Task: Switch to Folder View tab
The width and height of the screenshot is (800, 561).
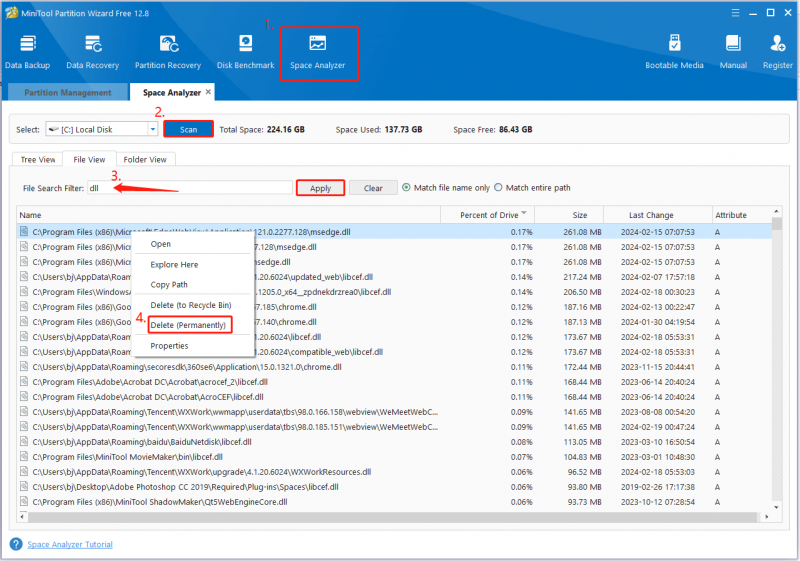Action: (x=145, y=160)
